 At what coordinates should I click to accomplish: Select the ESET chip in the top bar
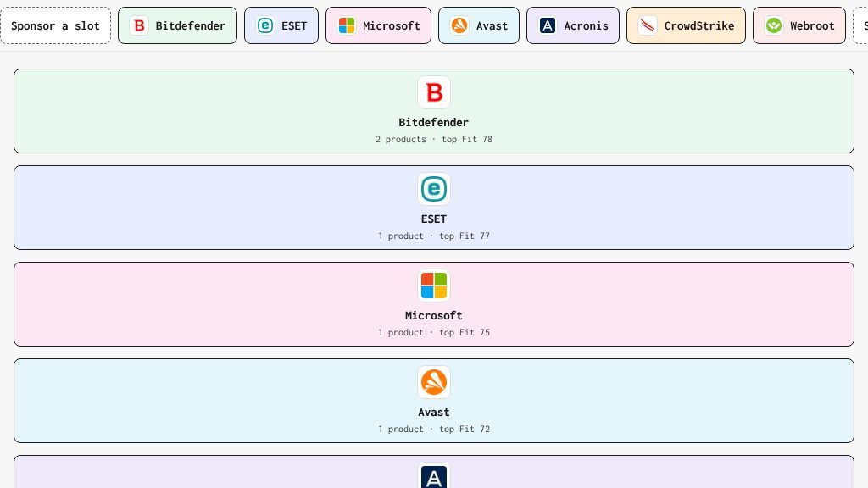(281, 25)
